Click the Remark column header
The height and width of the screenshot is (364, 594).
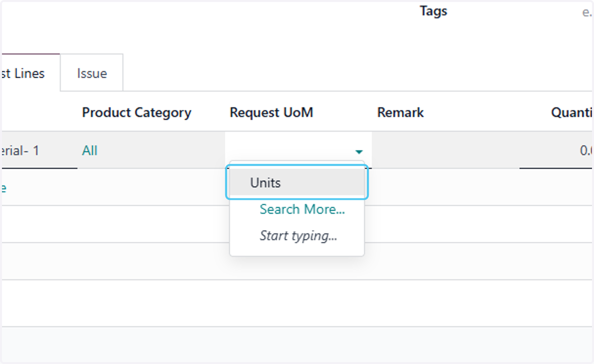400,113
